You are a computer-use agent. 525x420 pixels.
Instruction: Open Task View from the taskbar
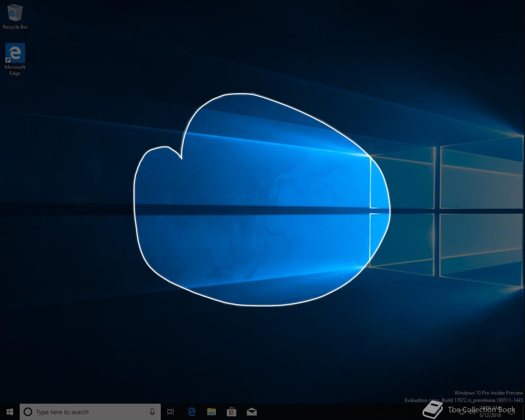[171, 412]
